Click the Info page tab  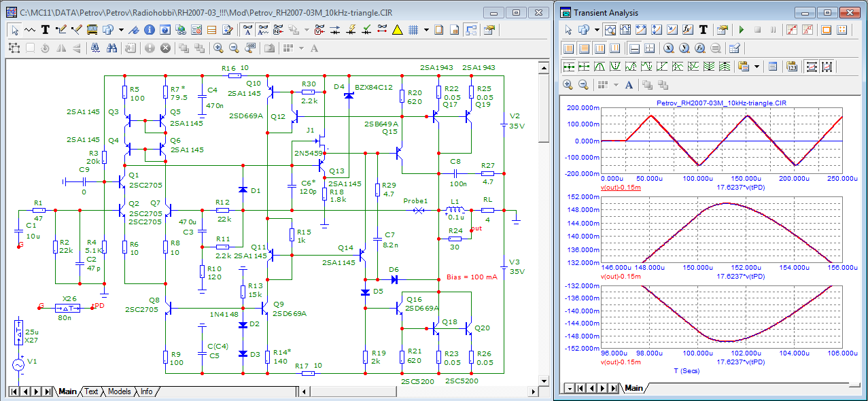[x=146, y=391]
